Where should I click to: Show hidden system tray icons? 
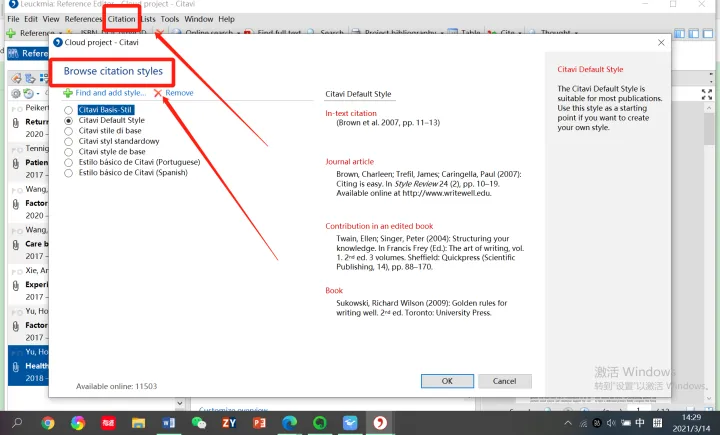coord(568,423)
